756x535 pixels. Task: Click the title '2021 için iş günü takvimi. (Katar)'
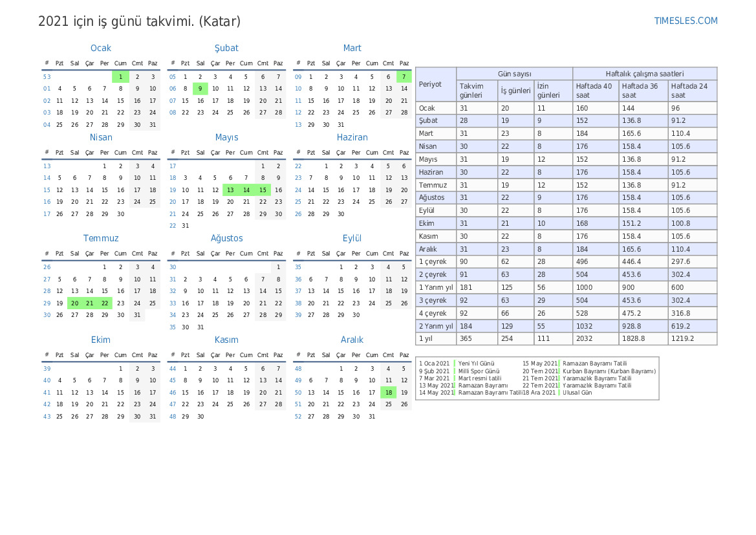pos(139,22)
